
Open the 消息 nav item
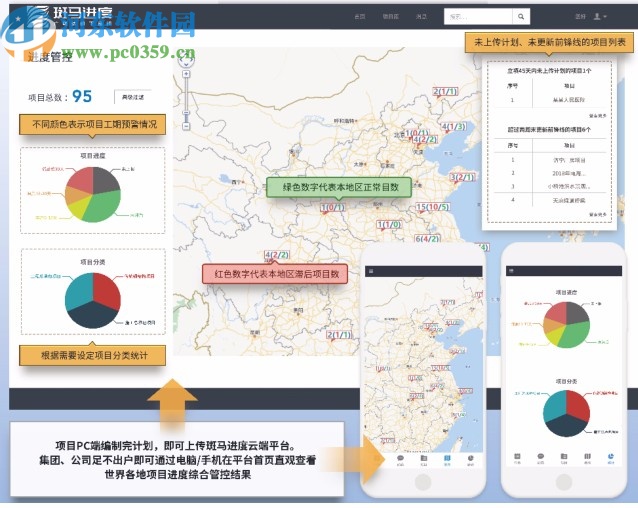point(421,17)
